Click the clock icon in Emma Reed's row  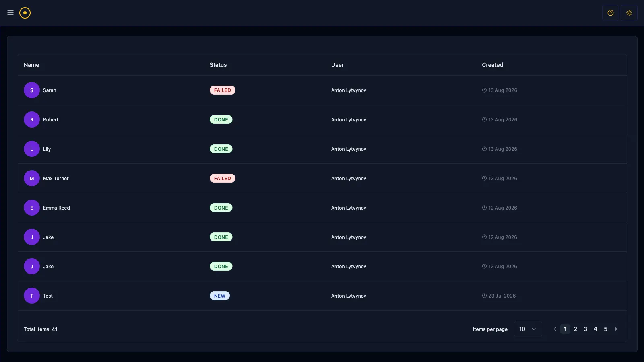coord(484,208)
